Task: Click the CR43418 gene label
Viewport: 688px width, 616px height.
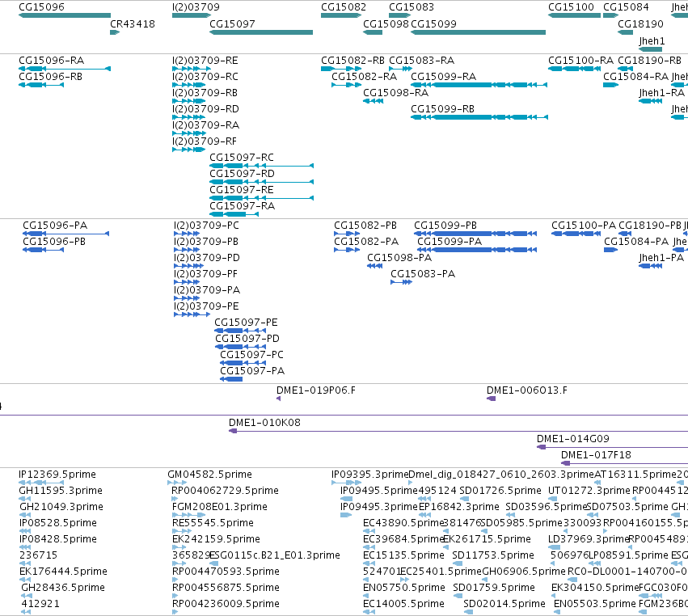Action: click(x=133, y=24)
